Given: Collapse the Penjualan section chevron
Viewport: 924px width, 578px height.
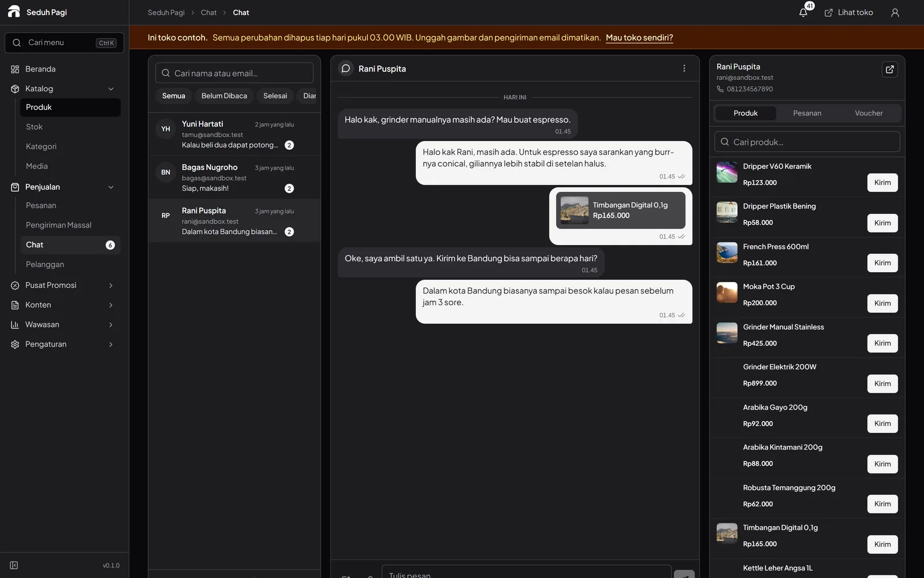Looking at the screenshot, I should click(x=111, y=187).
